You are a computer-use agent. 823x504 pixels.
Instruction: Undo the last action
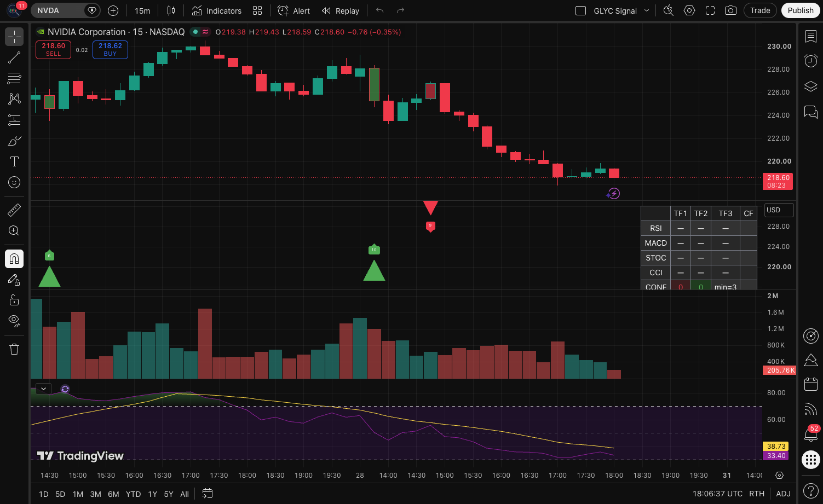pos(380,10)
